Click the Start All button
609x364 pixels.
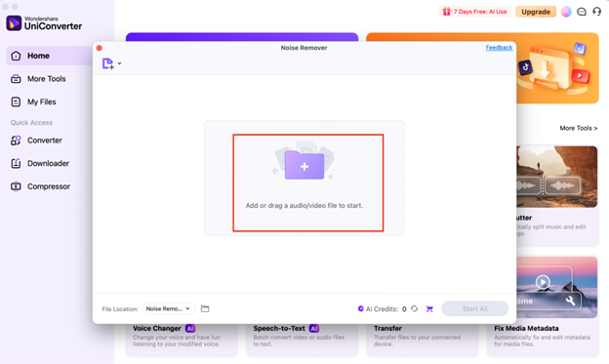pos(474,308)
